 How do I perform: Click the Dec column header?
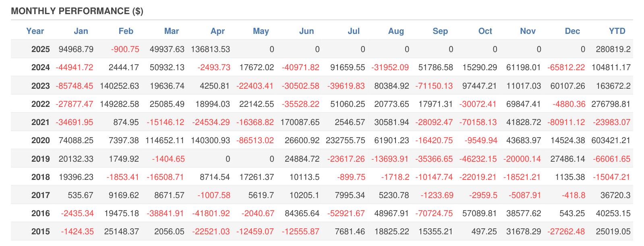click(572, 31)
